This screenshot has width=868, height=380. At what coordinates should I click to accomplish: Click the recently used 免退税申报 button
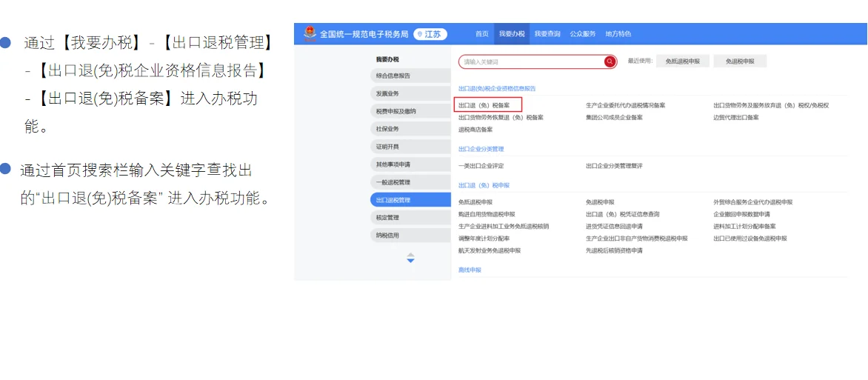pos(740,61)
